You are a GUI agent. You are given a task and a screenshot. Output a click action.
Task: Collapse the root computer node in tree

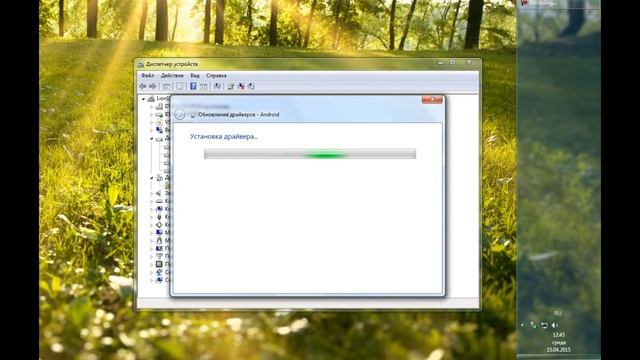click(143, 99)
